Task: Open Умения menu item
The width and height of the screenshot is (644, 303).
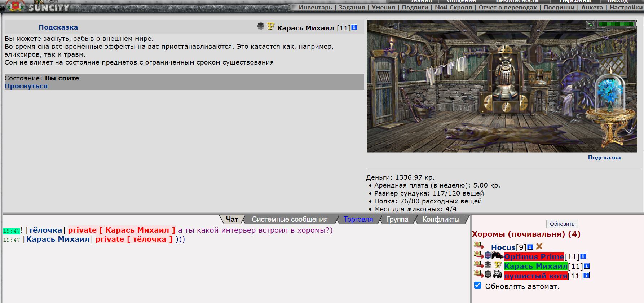Action: pyautogui.click(x=383, y=8)
